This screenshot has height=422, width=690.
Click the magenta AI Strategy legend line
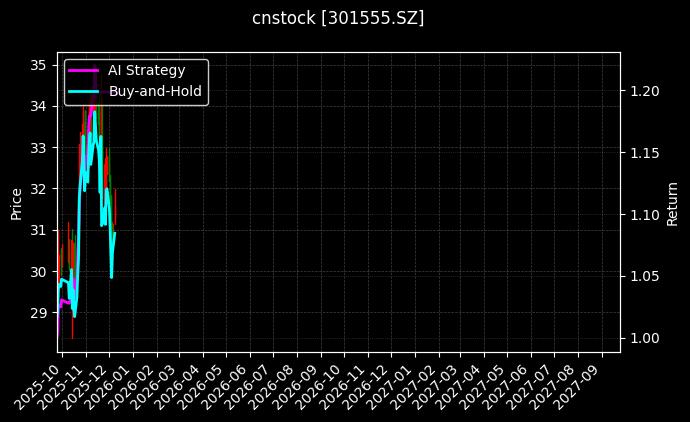pos(84,70)
